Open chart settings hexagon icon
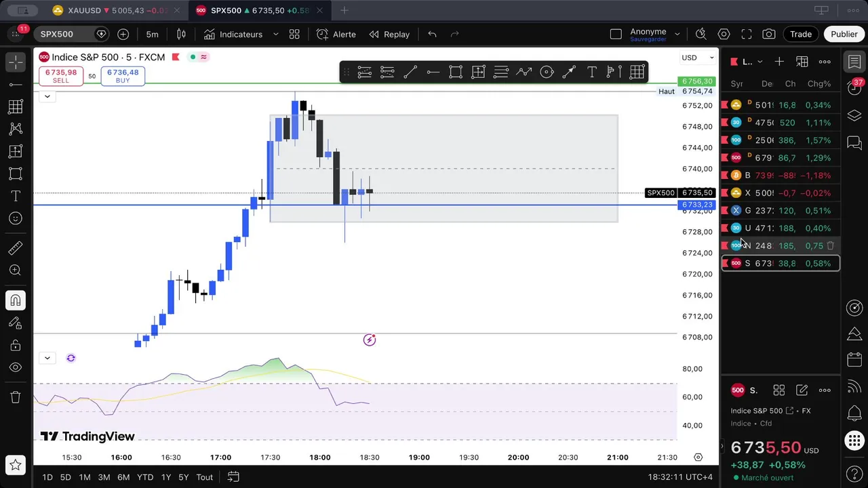 click(x=724, y=34)
